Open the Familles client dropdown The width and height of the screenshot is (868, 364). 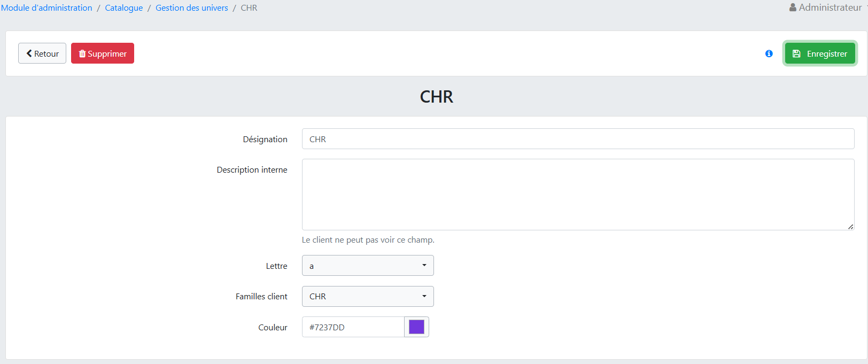pos(368,296)
